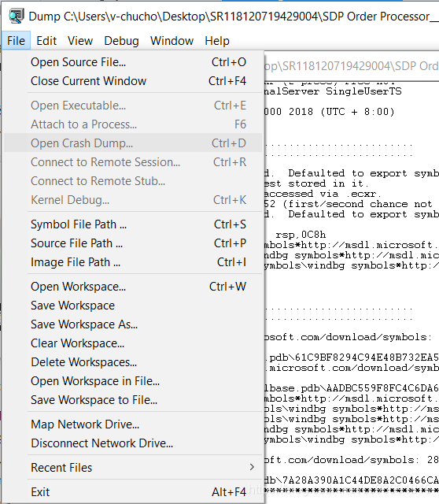Open the Help menu
439x504 pixels.
pos(217,41)
